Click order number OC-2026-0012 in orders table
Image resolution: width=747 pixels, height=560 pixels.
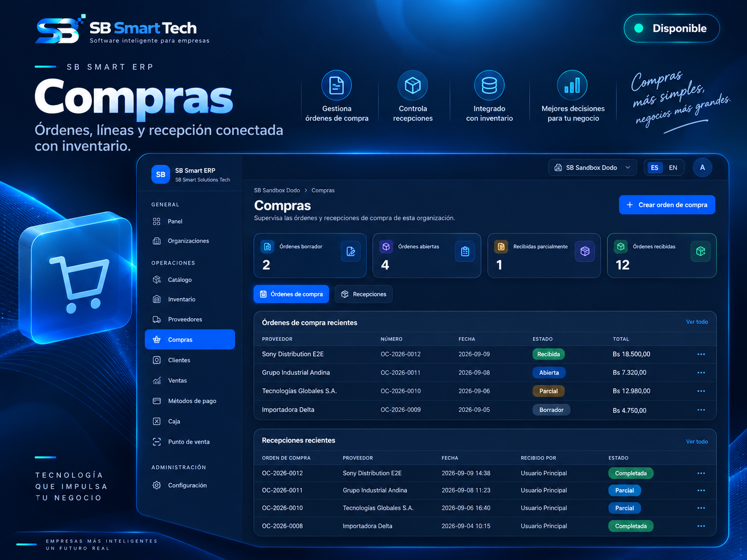click(400, 354)
